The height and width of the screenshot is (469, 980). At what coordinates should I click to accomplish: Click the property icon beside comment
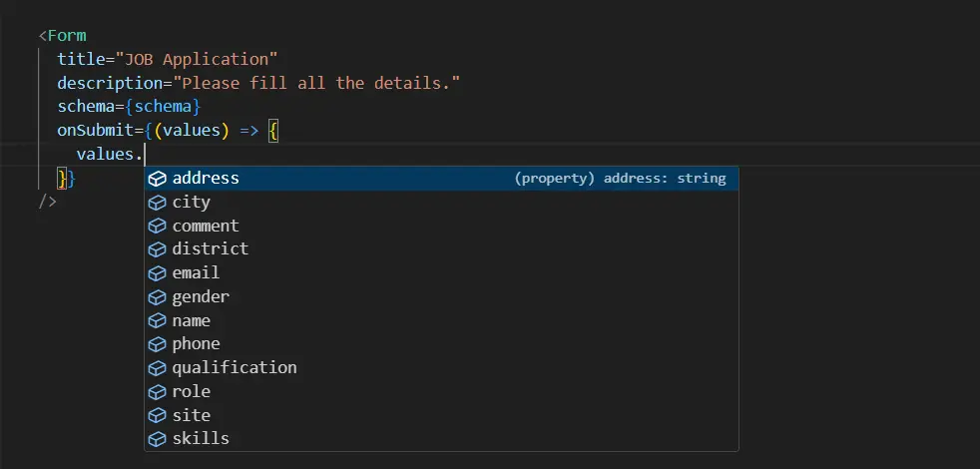157,227
